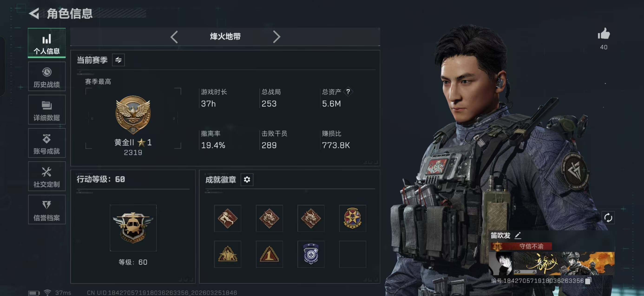Switch to next mode with right chevron
This screenshot has height=296, width=644.
click(x=276, y=37)
